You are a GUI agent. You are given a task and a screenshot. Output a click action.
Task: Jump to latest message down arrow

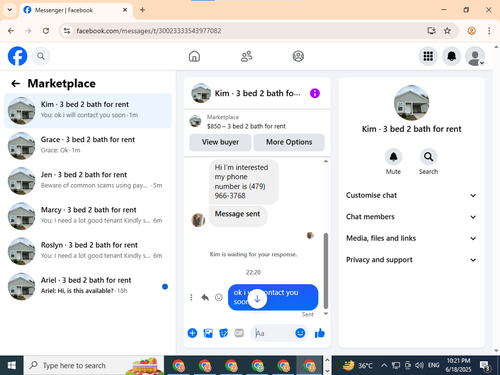pyautogui.click(x=257, y=299)
